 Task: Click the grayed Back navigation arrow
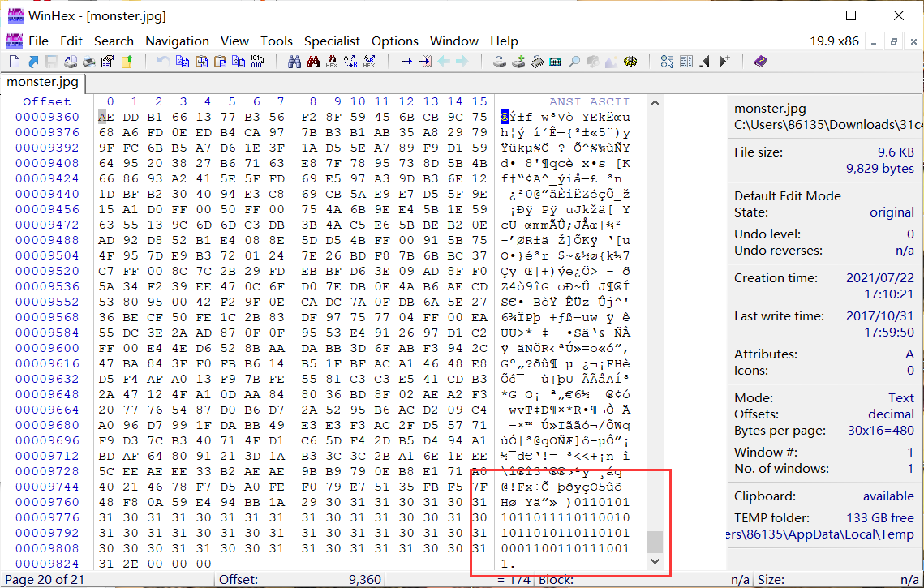[x=444, y=62]
